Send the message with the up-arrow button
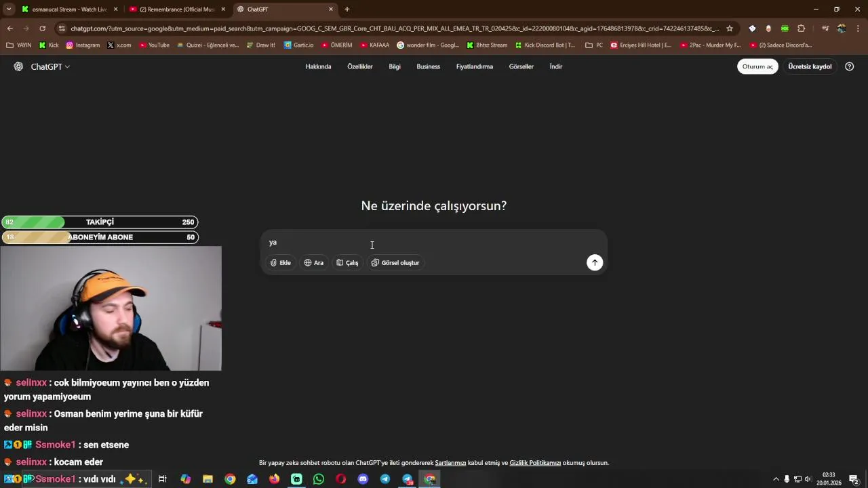Screen dimensions: 868x488 click(x=595, y=263)
